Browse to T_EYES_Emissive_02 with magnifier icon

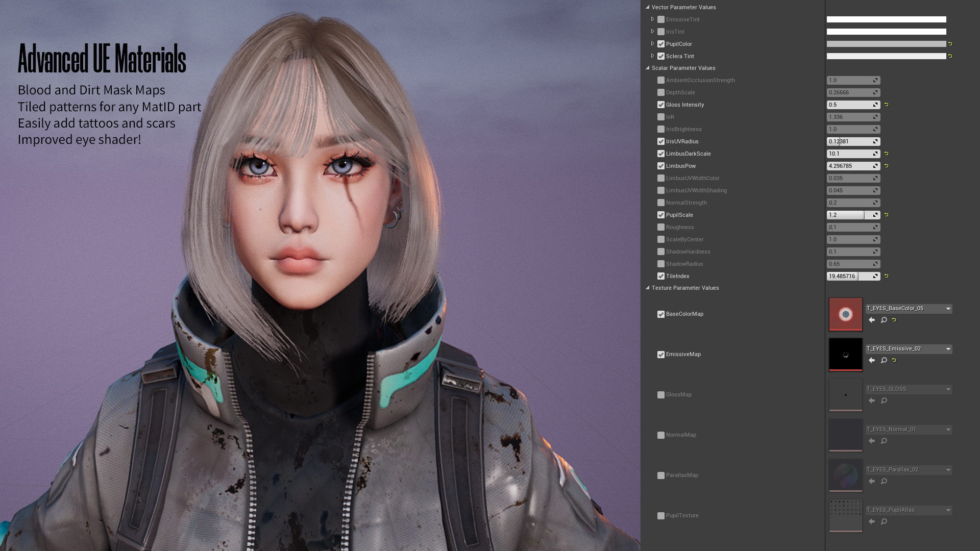[x=884, y=360]
